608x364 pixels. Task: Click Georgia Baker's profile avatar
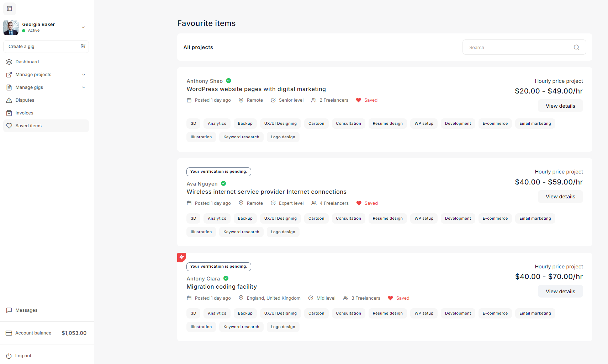pyautogui.click(x=11, y=27)
